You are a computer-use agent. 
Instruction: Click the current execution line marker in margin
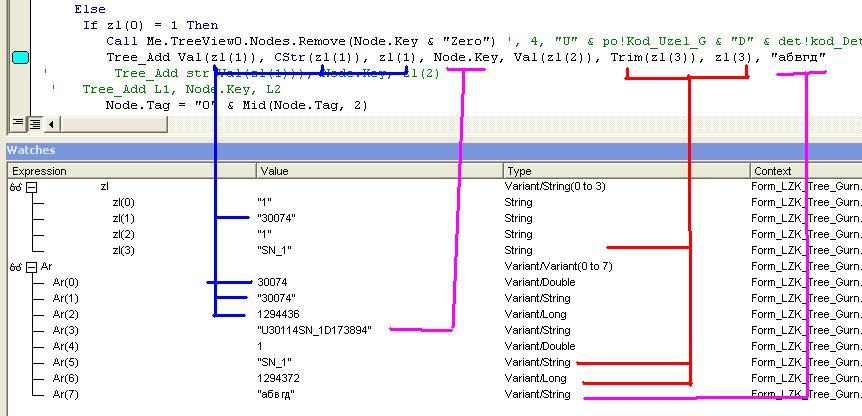tap(20, 57)
